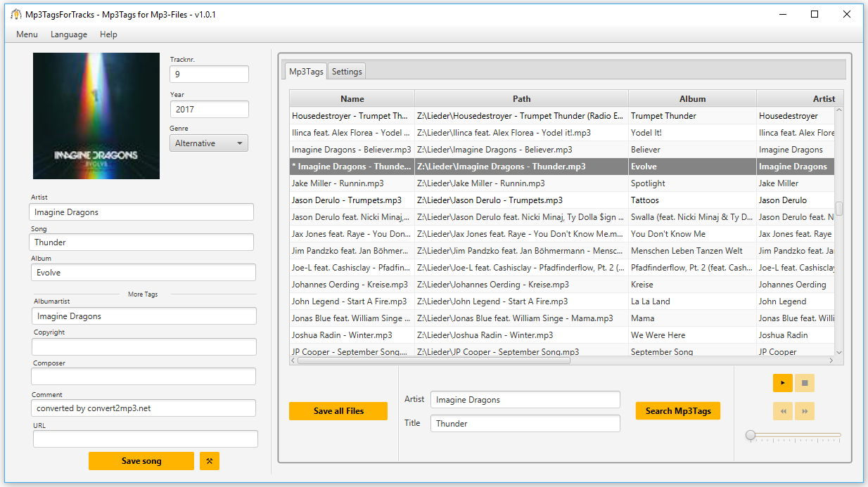The width and height of the screenshot is (868, 487).
Task: Click the Save all Files button
Action: [x=338, y=411]
